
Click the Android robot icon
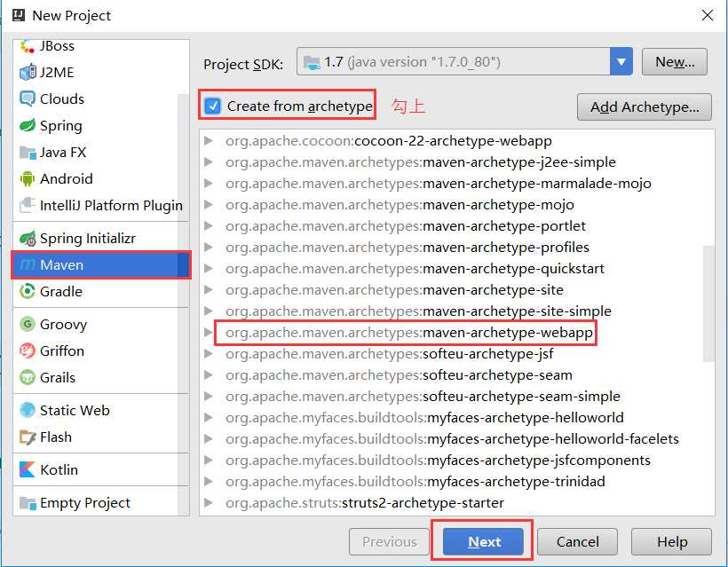[28, 178]
